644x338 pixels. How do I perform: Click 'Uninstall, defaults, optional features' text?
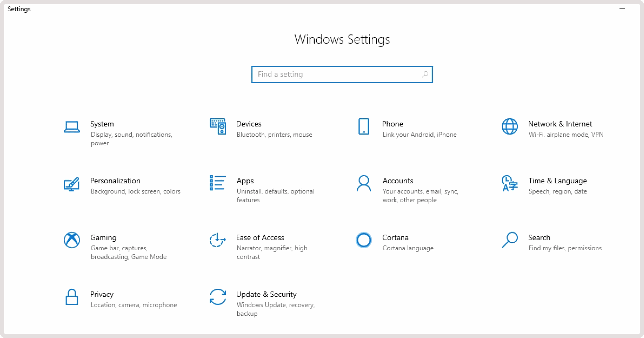tap(275, 196)
